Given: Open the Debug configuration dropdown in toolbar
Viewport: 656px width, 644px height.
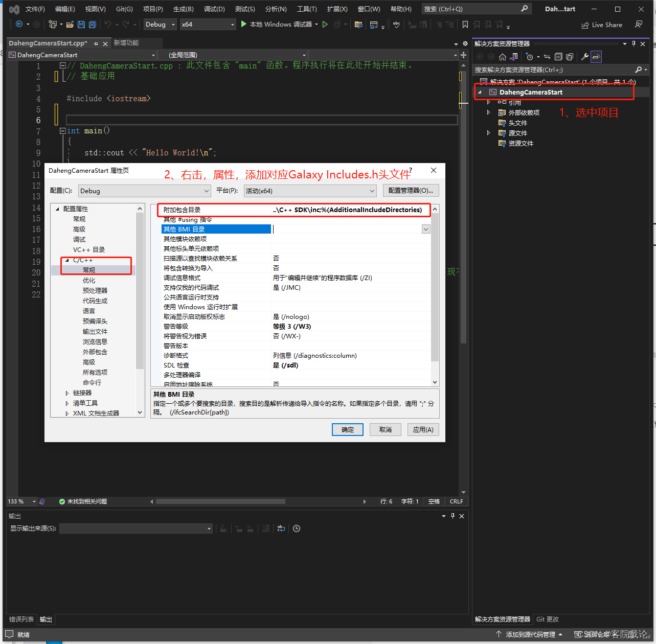Looking at the screenshot, I should point(160,24).
